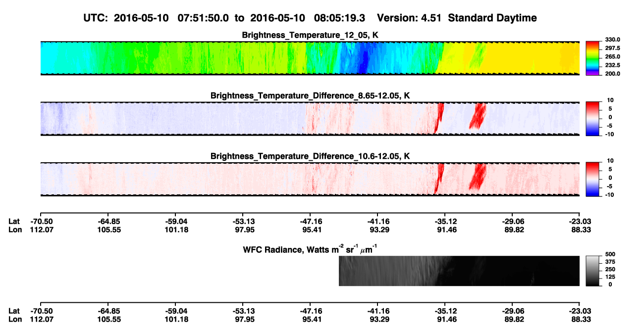Click "Version: 4.51" in the header
This screenshot has width=644, height=330.
tap(408, 18)
